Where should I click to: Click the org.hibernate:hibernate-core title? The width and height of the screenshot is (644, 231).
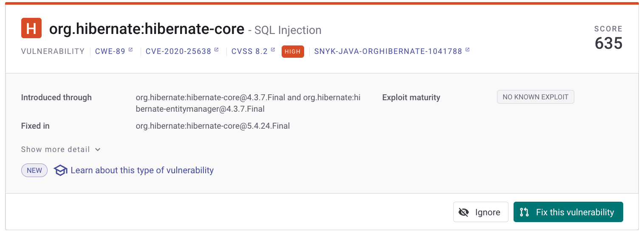pyautogui.click(x=147, y=29)
